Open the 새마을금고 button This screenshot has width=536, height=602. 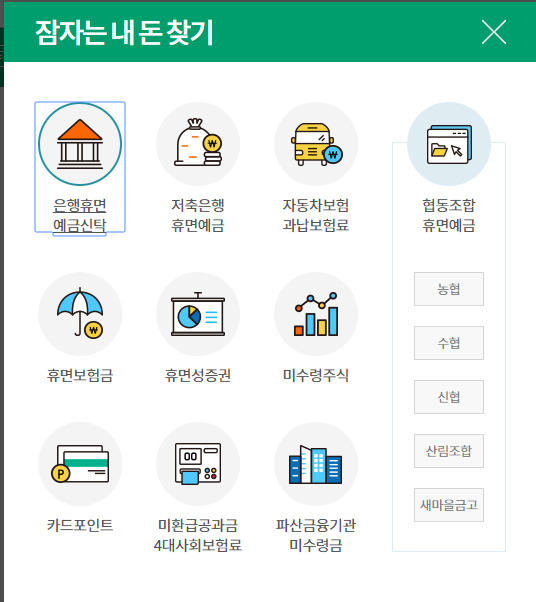coord(449,505)
